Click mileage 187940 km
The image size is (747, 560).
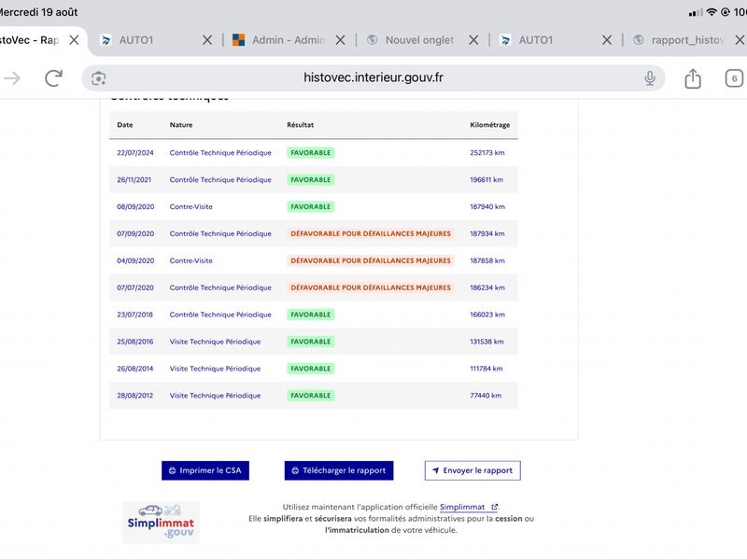[x=487, y=206]
